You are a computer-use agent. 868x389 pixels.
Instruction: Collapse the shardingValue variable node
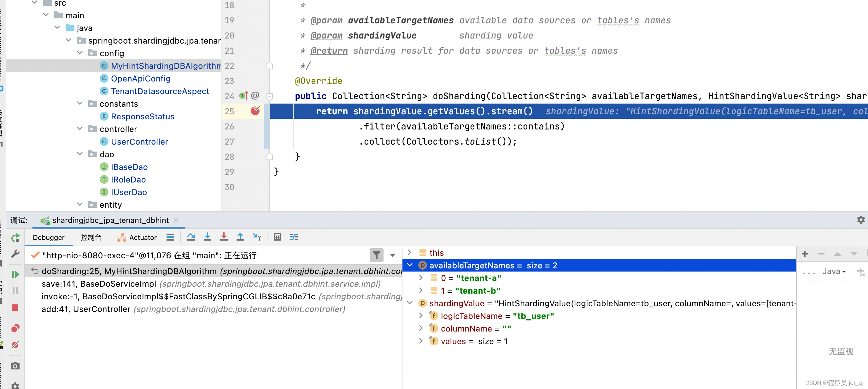pyautogui.click(x=409, y=303)
